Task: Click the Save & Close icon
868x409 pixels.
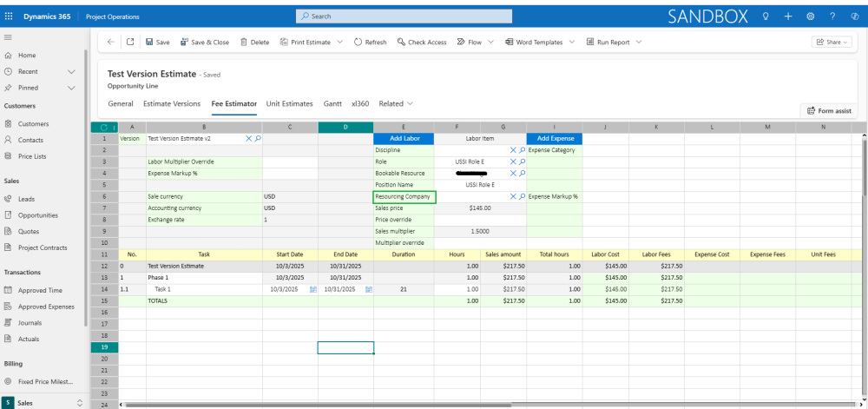Action: pyautogui.click(x=184, y=42)
